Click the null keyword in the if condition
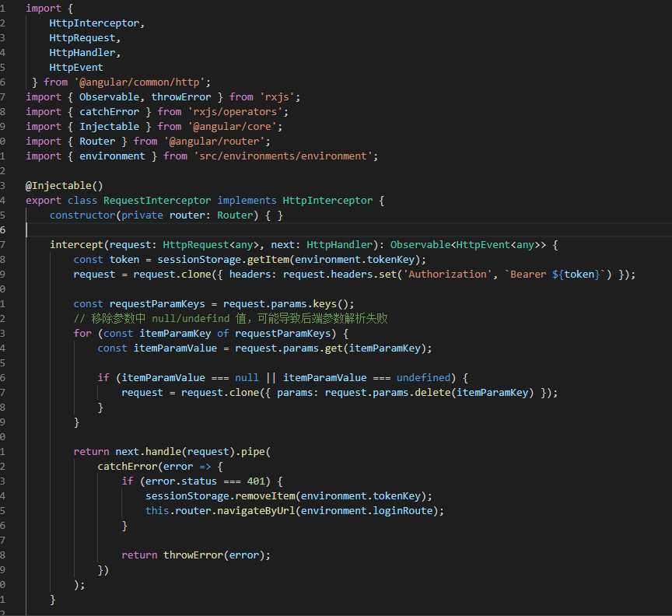This screenshot has height=616, width=672. (247, 378)
